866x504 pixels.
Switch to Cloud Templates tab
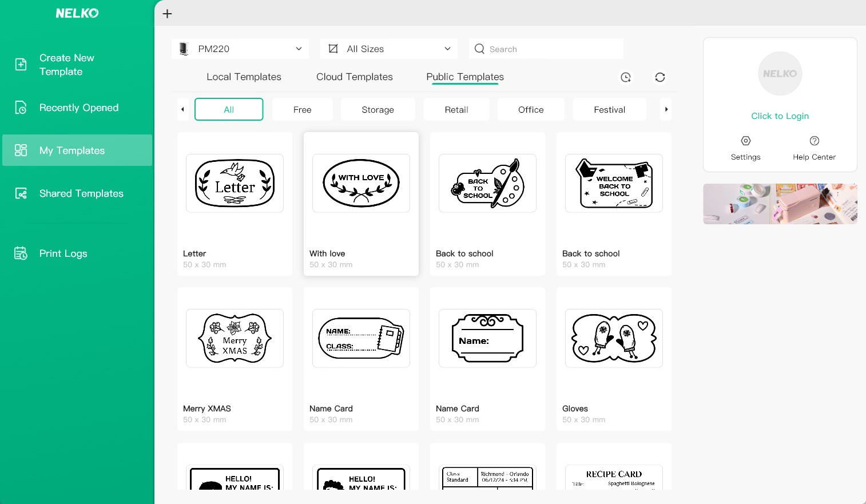point(355,77)
